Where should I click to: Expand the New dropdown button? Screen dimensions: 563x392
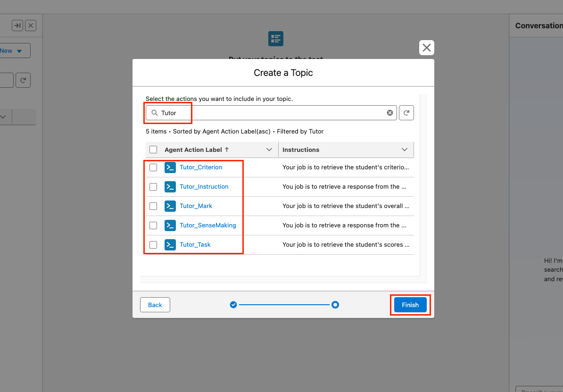point(19,51)
